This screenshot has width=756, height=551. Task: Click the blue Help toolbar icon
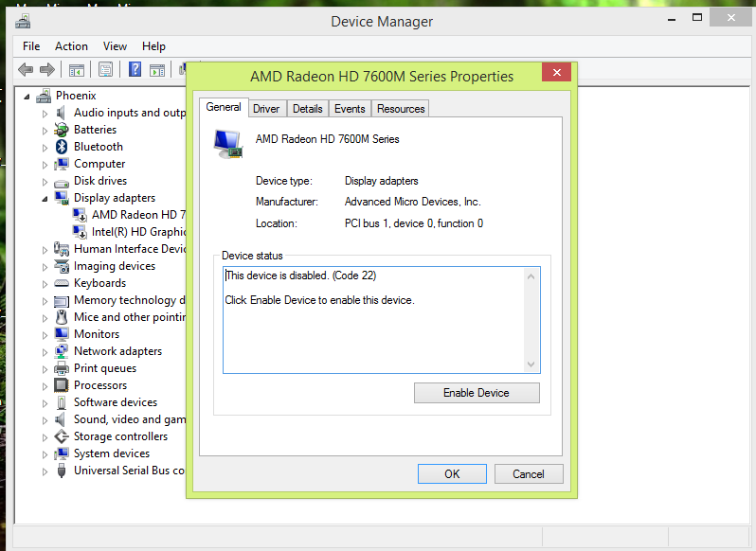click(135, 70)
